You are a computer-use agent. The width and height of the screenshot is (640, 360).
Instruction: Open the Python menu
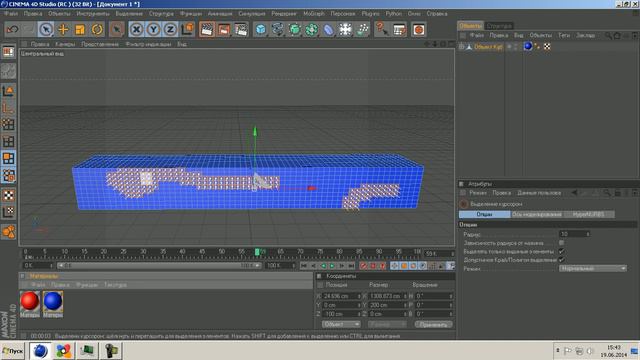click(393, 13)
